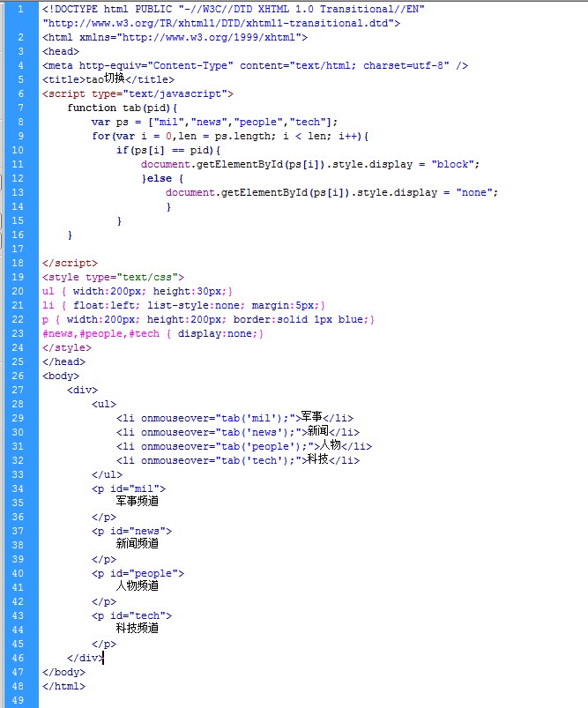The height and width of the screenshot is (708, 588).
Task: Click the if(ps[i] == pid) condition
Action: [x=168, y=151]
